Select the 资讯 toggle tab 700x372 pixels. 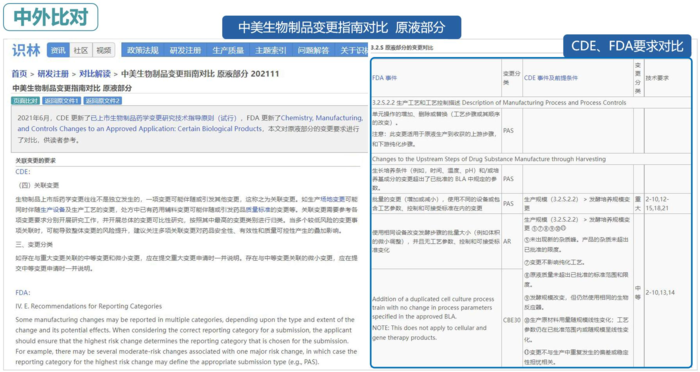click(x=58, y=50)
